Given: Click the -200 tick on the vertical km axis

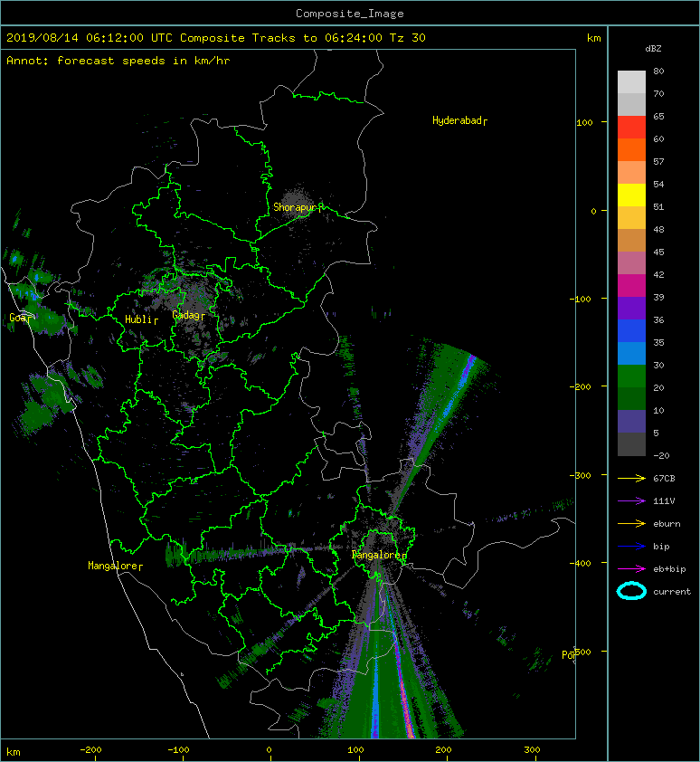Looking at the screenshot, I should point(580,386).
